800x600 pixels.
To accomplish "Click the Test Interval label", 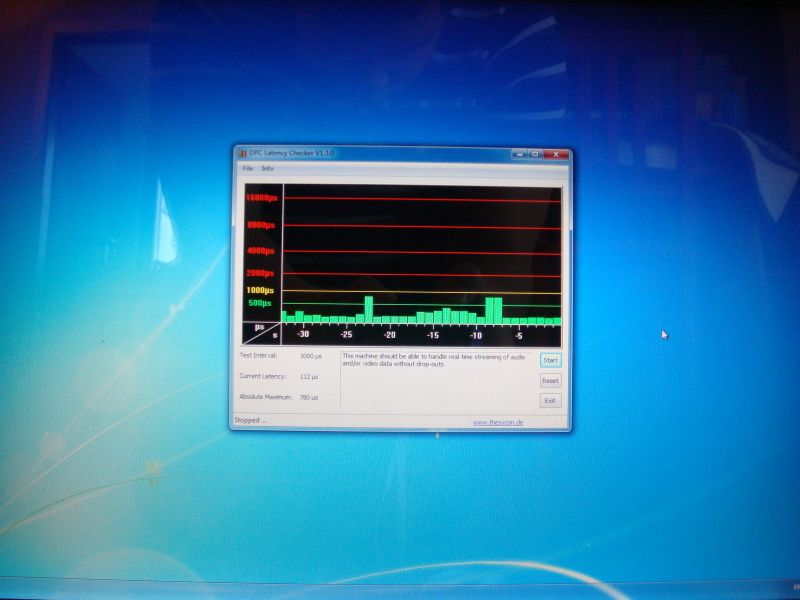I will pyautogui.click(x=258, y=355).
